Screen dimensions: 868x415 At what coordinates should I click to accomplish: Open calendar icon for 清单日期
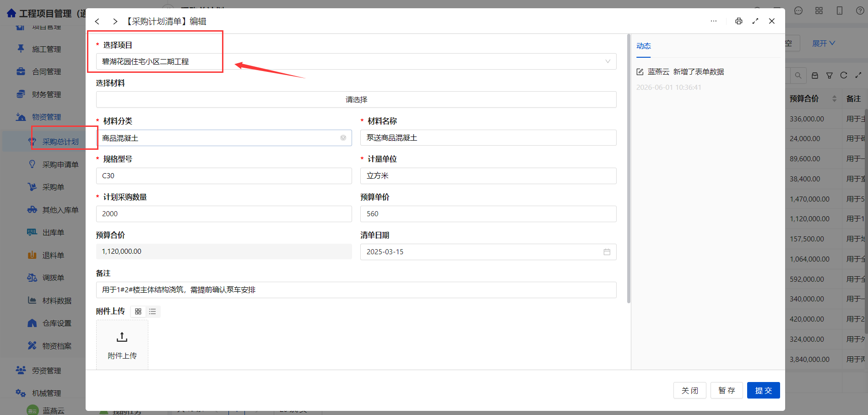pyautogui.click(x=607, y=252)
